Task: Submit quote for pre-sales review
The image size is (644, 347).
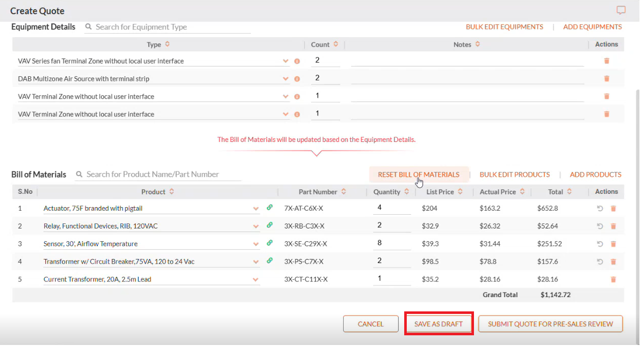Action: pos(550,324)
